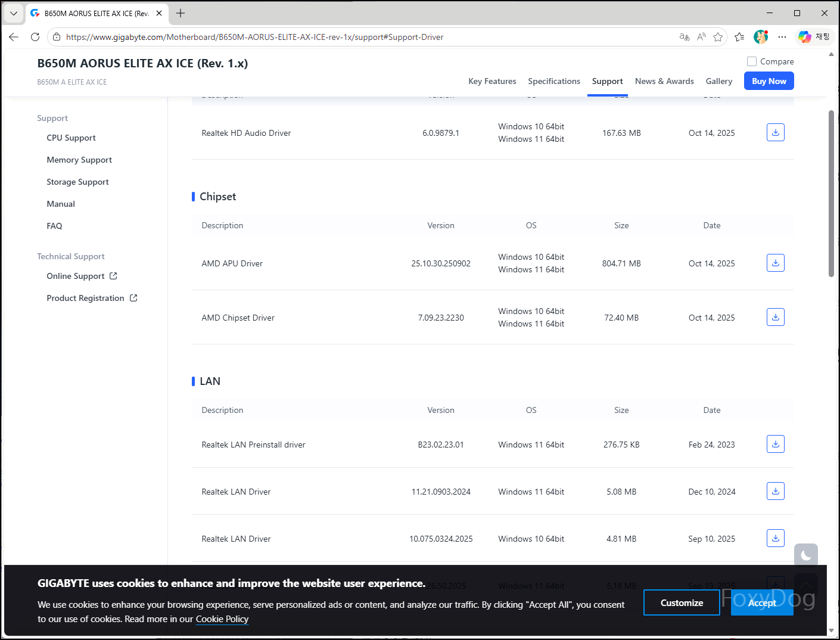Open the FAQ sidebar link
Image resolution: width=840 pixels, height=640 pixels.
click(x=54, y=226)
